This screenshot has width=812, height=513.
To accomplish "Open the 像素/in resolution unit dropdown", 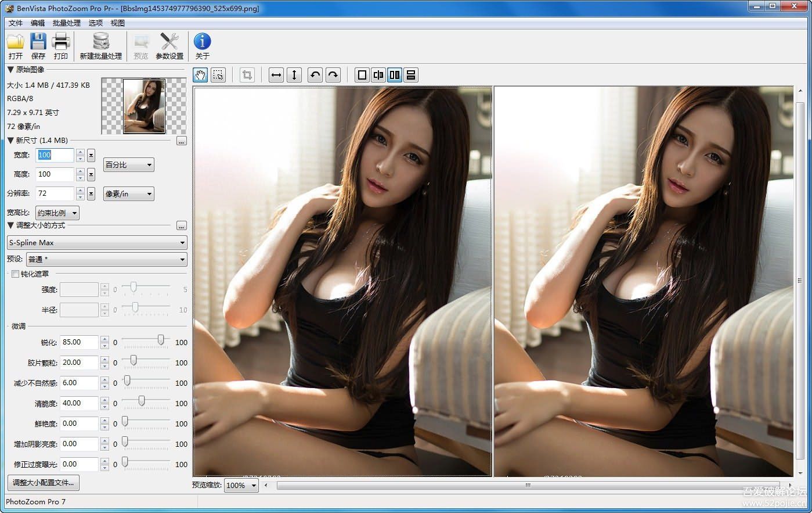I will pos(129,194).
